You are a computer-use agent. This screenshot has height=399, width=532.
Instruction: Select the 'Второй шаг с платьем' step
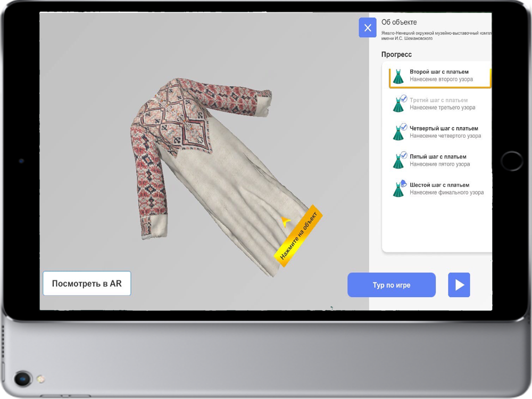point(440,77)
